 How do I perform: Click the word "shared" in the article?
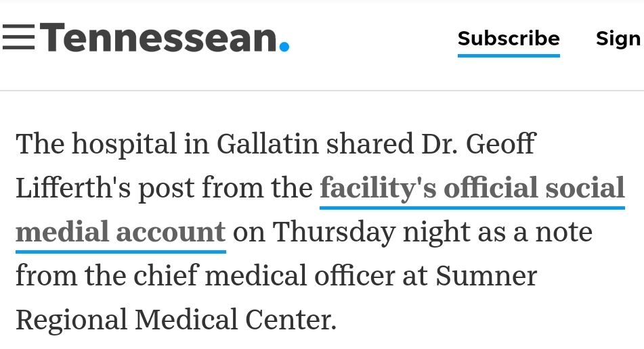370,144
